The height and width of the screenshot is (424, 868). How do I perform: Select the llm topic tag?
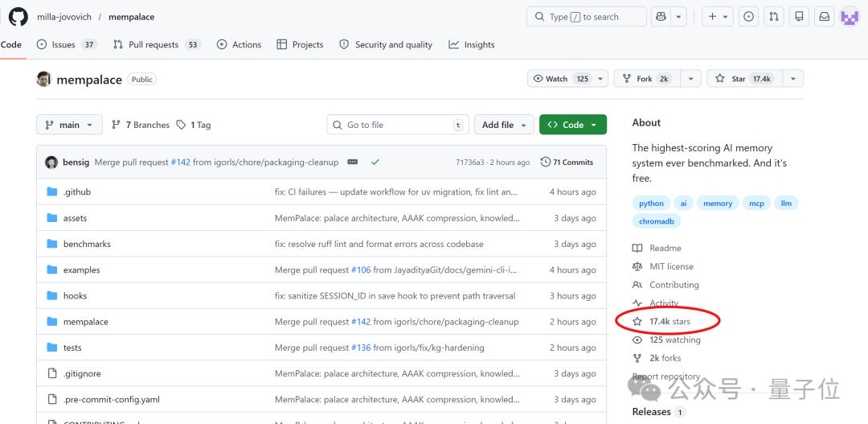coord(786,204)
